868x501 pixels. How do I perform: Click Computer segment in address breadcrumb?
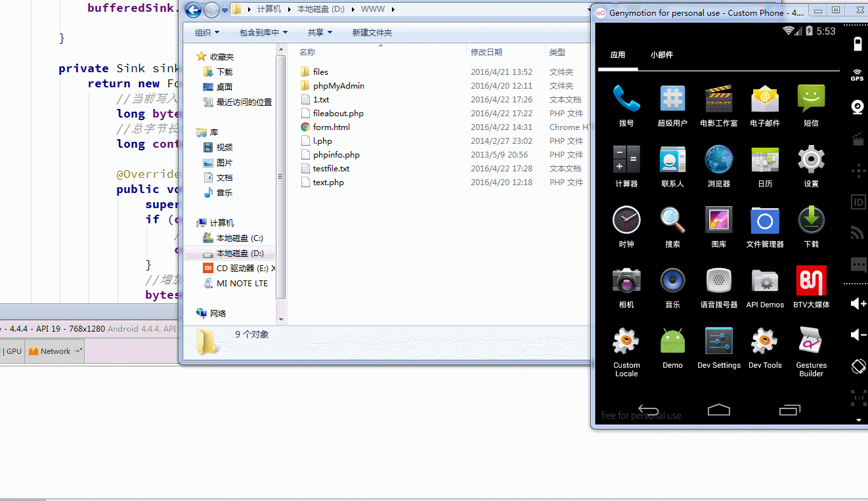coord(269,9)
